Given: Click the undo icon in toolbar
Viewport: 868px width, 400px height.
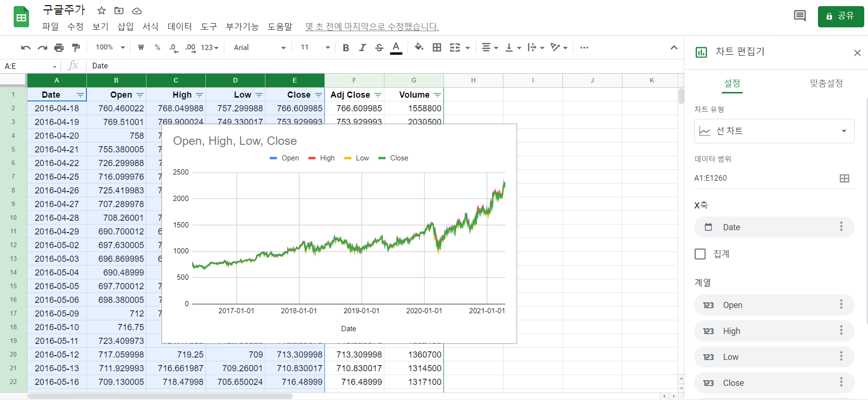Looking at the screenshot, I should click(x=26, y=48).
